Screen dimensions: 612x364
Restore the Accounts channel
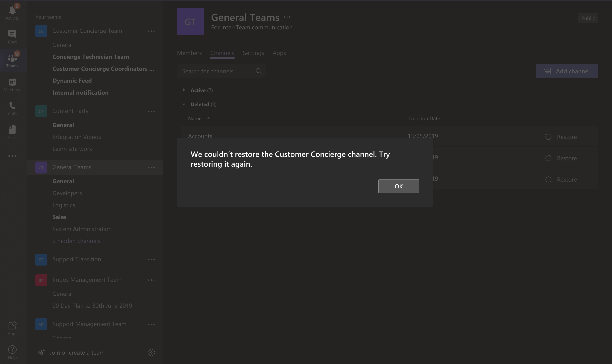point(561,137)
